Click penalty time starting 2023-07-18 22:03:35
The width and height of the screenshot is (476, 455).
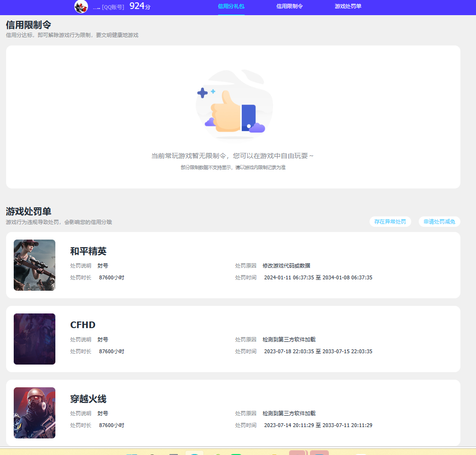(x=318, y=351)
